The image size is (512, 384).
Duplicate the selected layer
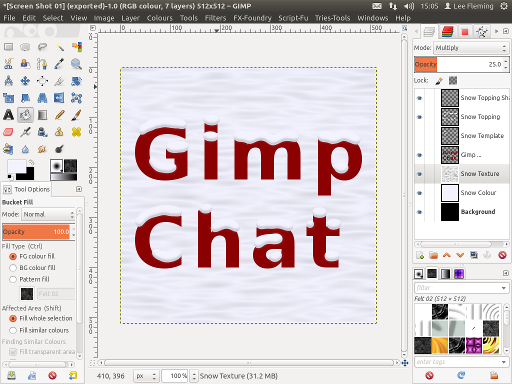coord(474,255)
